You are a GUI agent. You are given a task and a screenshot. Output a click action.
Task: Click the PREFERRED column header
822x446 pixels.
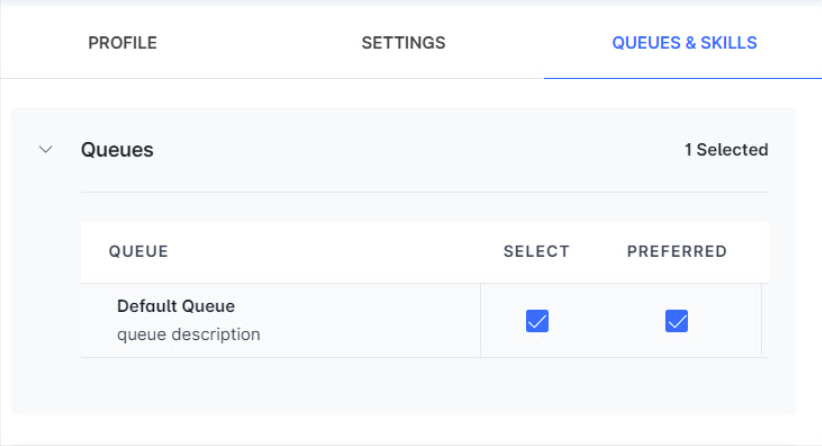click(x=677, y=252)
